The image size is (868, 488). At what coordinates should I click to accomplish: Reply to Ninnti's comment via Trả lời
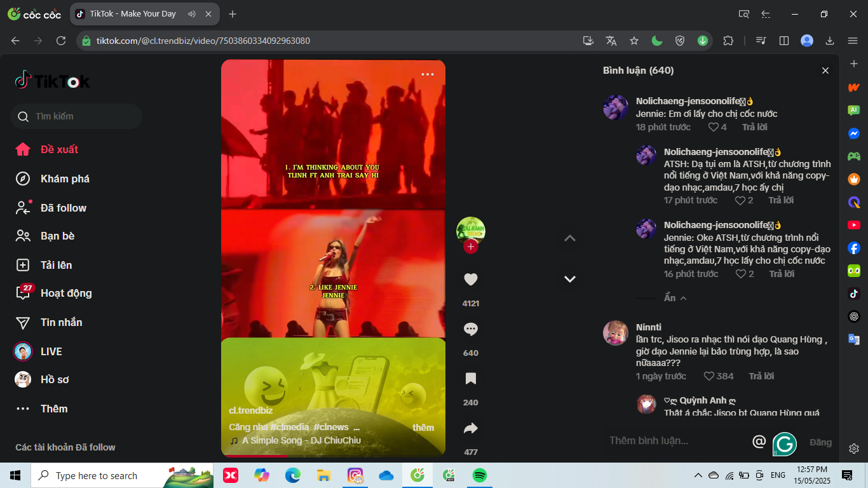pos(759,376)
